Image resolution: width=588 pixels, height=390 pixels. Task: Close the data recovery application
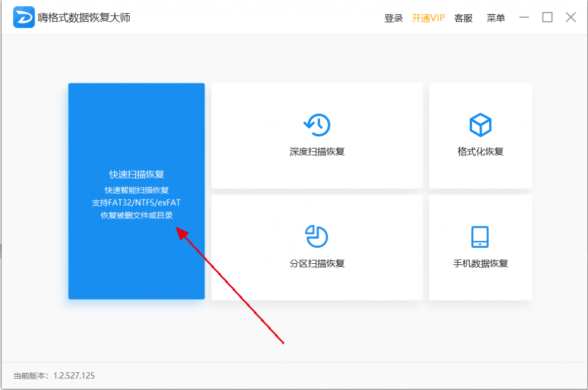point(571,17)
